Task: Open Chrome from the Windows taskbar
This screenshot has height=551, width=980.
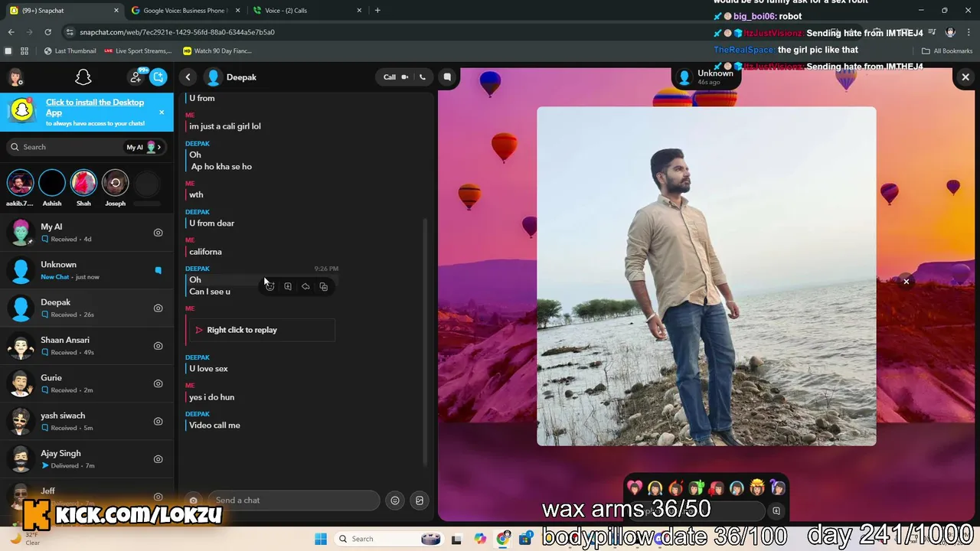Action: point(503,539)
